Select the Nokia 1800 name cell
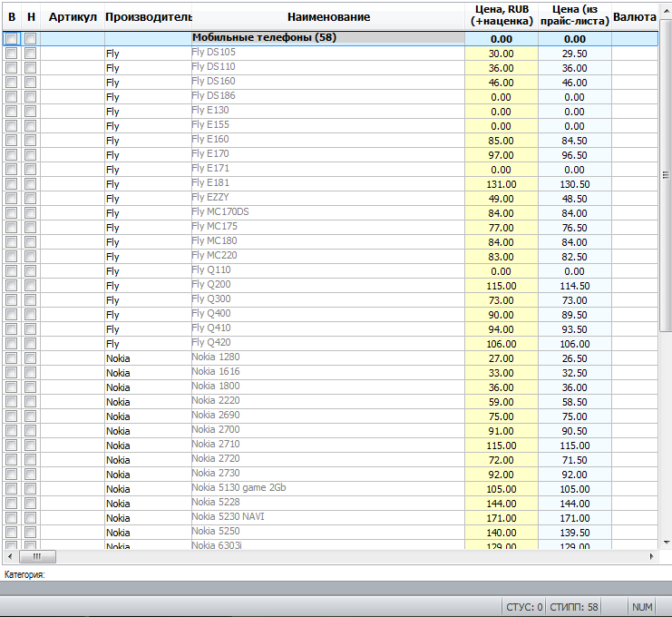Viewport: 672px width, 617px height. [328, 387]
